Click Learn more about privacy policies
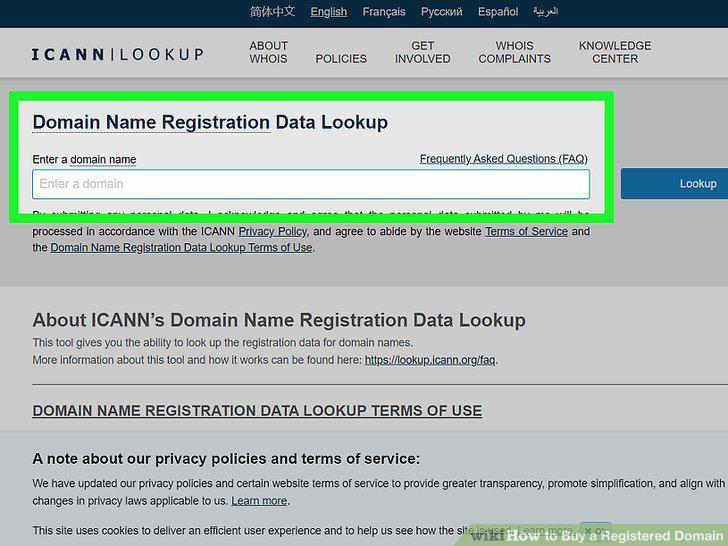 [259, 501]
